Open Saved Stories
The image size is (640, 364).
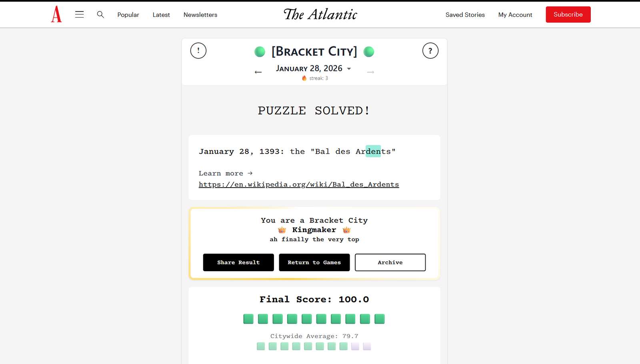click(465, 15)
